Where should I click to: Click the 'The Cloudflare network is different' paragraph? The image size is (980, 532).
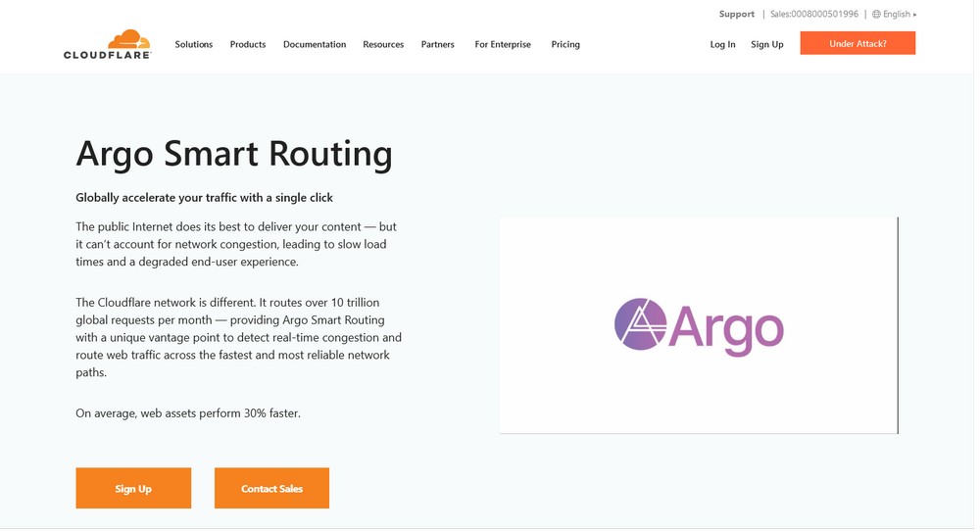(239, 338)
